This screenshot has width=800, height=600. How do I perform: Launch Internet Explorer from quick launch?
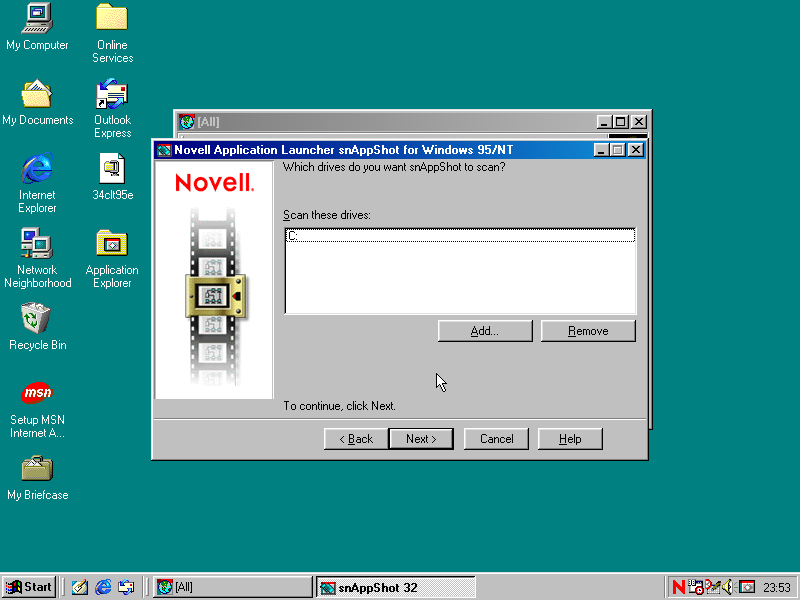point(103,587)
